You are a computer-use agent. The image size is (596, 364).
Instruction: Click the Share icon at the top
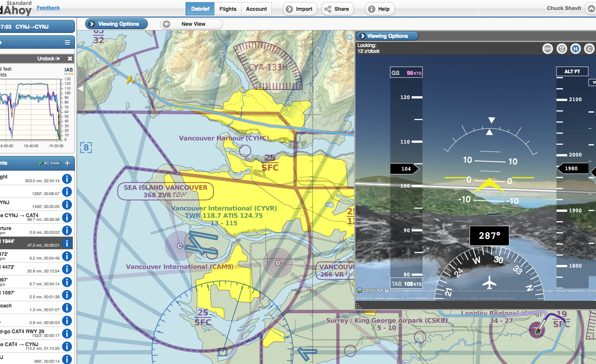328,9
